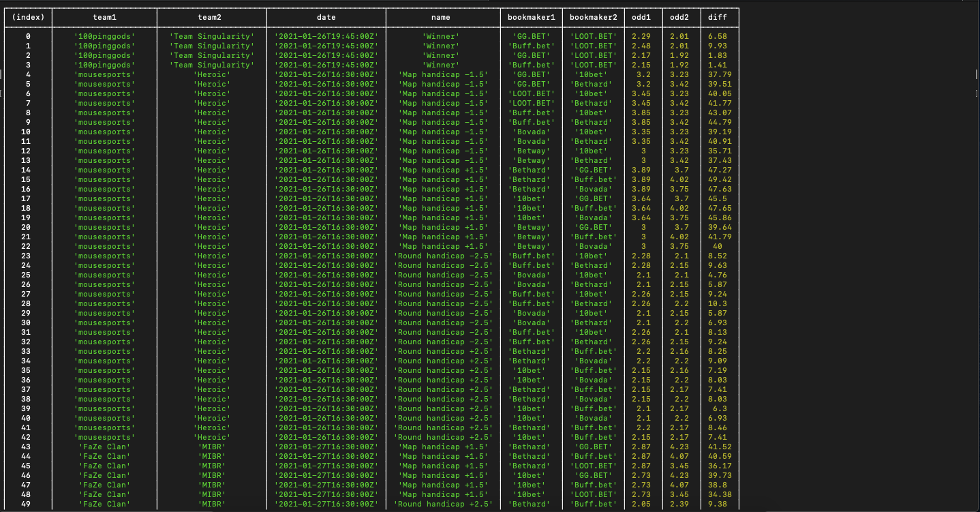
Task: Click the 'diff' column header
Action: 718,17
